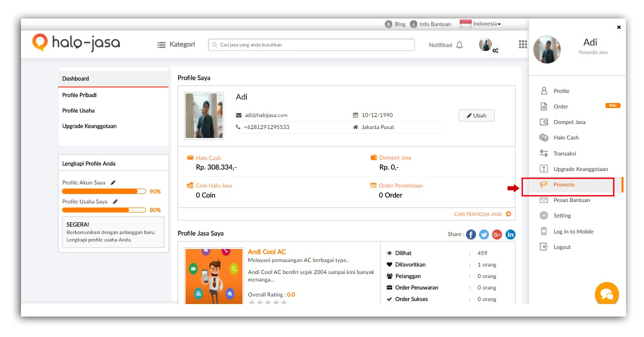Click the service search input field
This screenshot has width=644, height=337.
311,44
